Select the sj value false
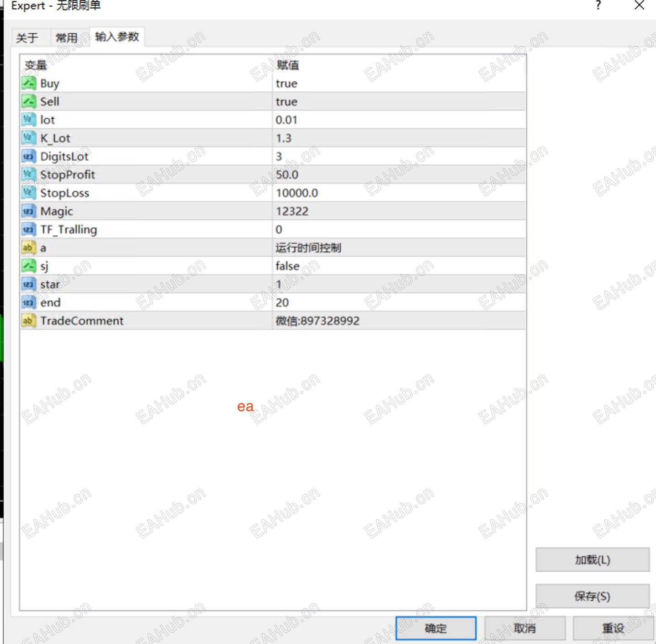 coord(288,266)
